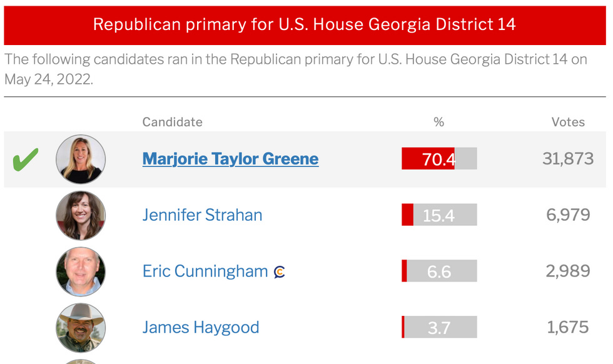This screenshot has width=613, height=364.
Task: Click the 70.4 percent vote bar
Action: tap(439, 158)
